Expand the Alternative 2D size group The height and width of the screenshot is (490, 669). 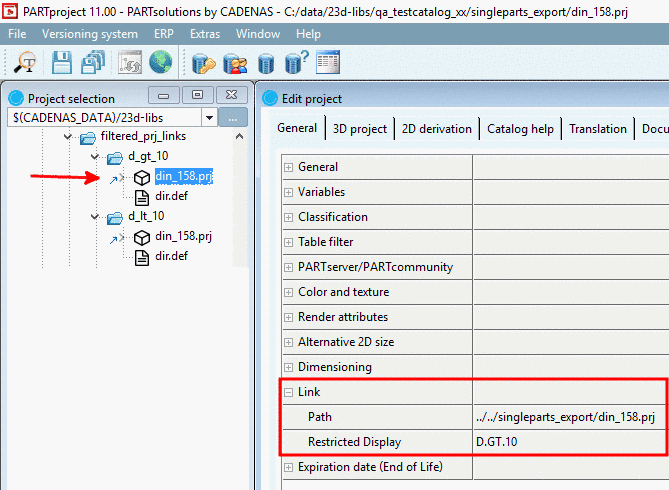(288, 342)
